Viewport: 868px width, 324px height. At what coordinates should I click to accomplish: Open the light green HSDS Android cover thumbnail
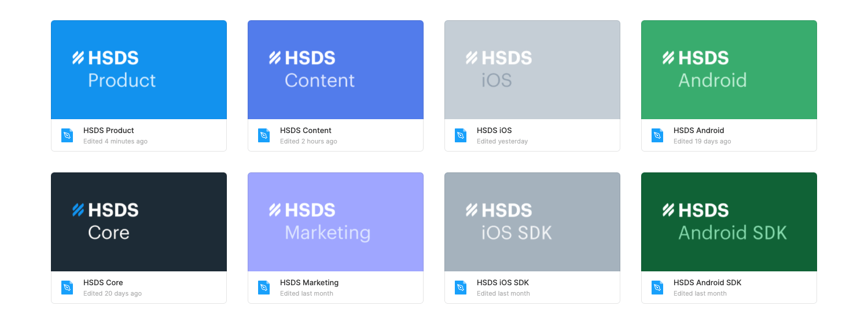pyautogui.click(x=729, y=70)
